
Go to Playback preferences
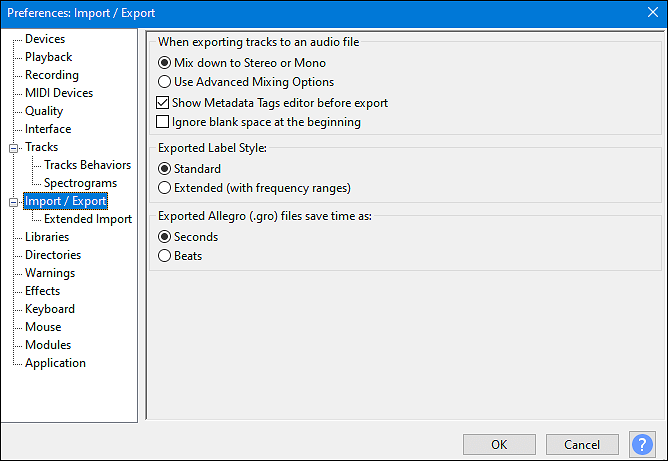click(x=48, y=57)
